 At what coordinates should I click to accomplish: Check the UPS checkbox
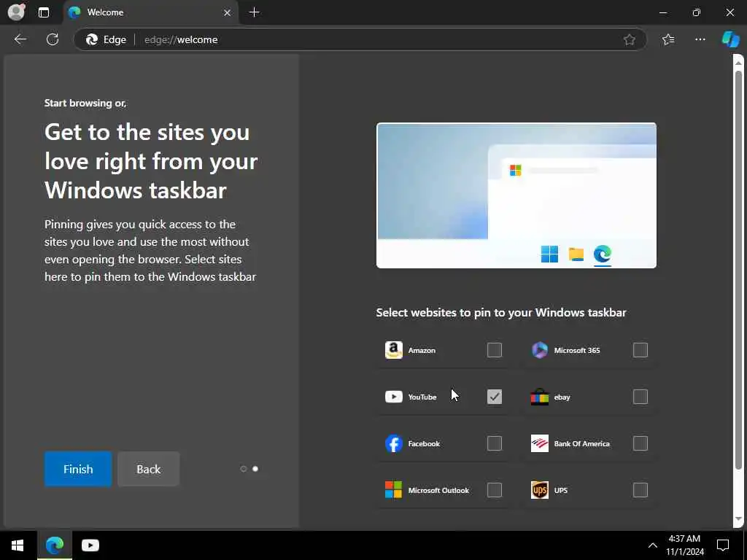pos(640,490)
